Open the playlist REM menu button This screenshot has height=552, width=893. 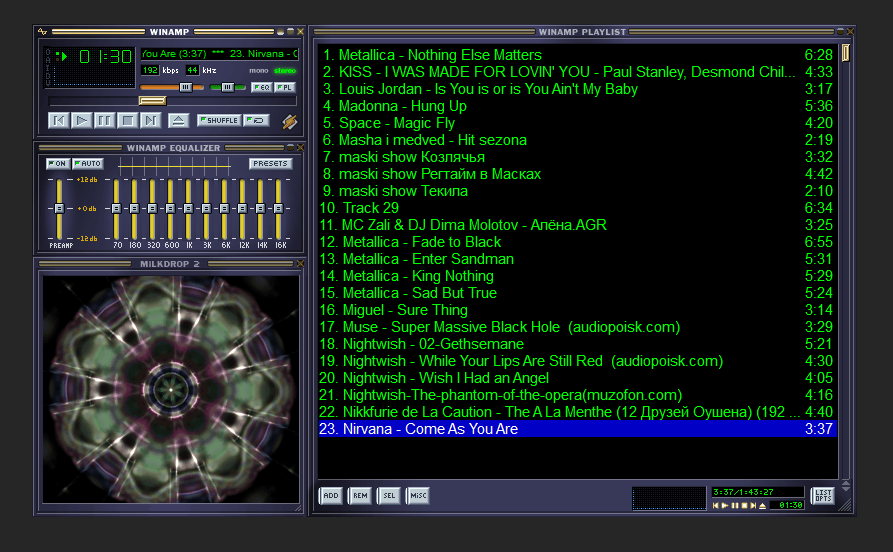(360, 496)
